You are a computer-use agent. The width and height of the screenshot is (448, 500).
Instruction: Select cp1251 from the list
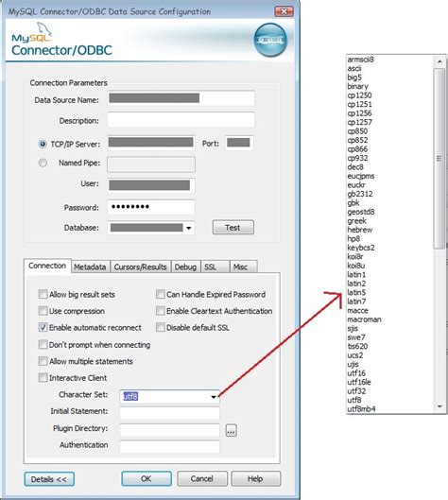click(x=359, y=104)
